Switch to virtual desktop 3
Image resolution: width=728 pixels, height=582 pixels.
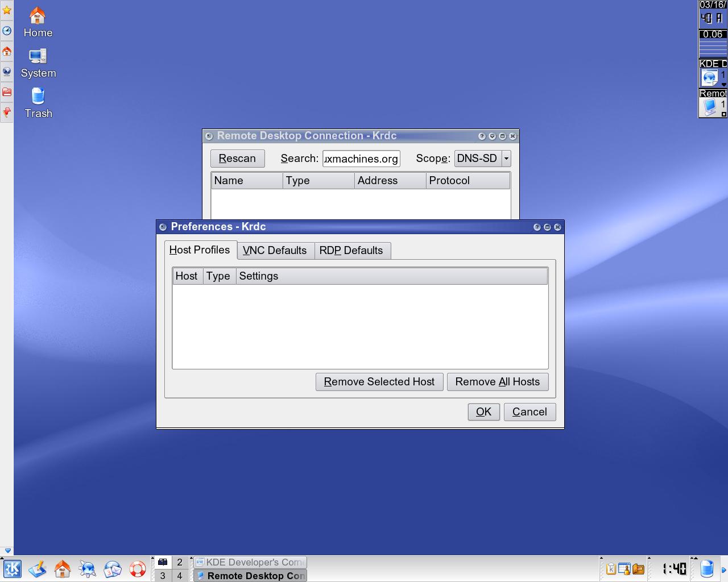coord(163,576)
